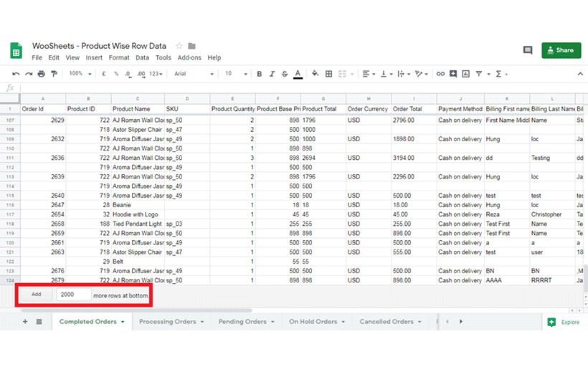
Task: Open the Help menu
Action: click(x=214, y=58)
